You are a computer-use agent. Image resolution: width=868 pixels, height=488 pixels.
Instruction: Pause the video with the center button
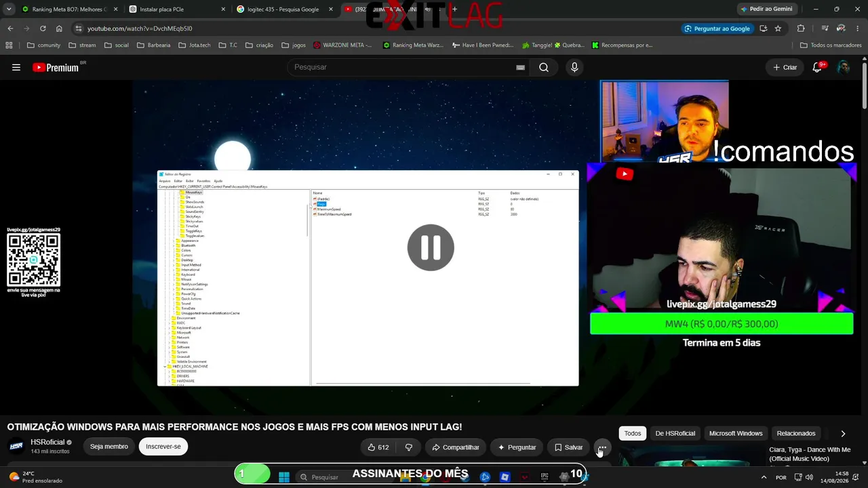coord(431,247)
